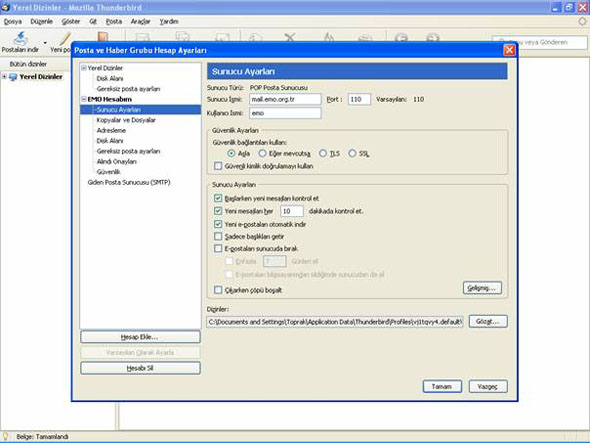Image resolution: width=590 pixels, height=443 pixels.
Task: Click the Hesabı Sil button
Action: [x=140, y=368]
